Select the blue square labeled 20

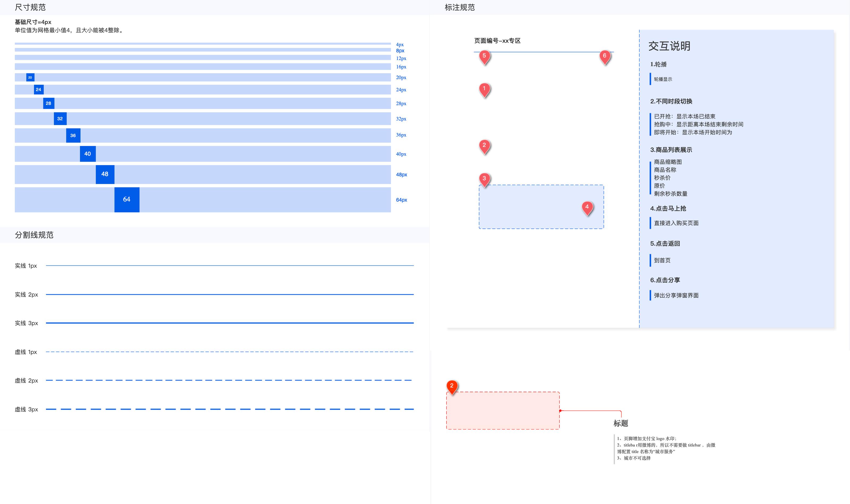30,78
